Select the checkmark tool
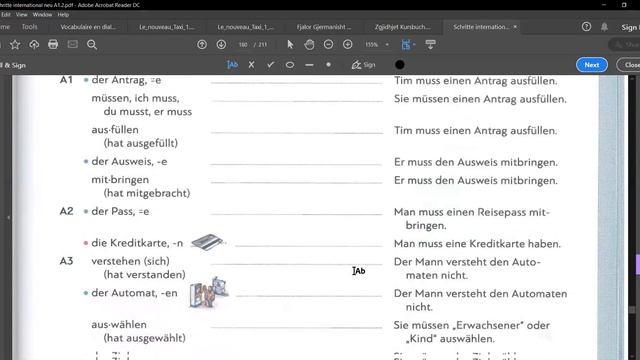The width and height of the screenshot is (640, 360). coord(271,64)
